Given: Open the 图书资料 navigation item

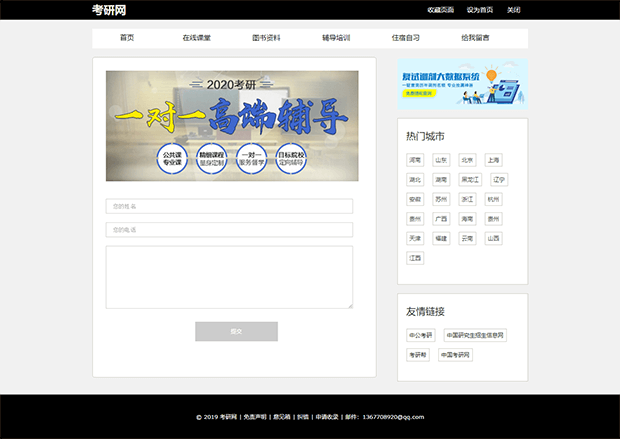Looking at the screenshot, I should pos(266,38).
